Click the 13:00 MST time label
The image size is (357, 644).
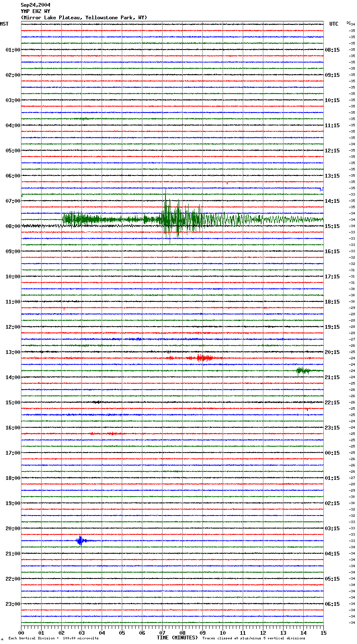[x=13, y=352]
